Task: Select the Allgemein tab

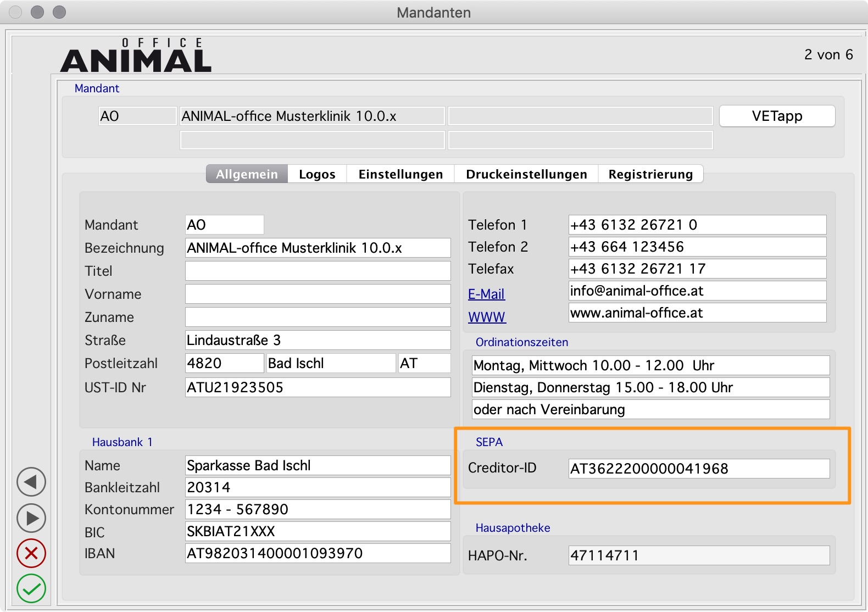Action: pyautogui.click(x=247, y=174)
